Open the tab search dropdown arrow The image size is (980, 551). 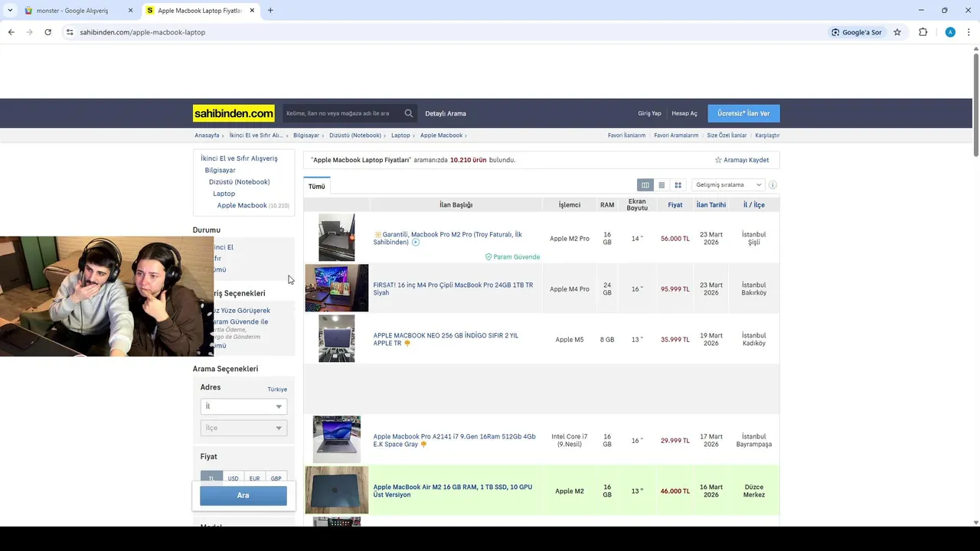tap(10, 11)
